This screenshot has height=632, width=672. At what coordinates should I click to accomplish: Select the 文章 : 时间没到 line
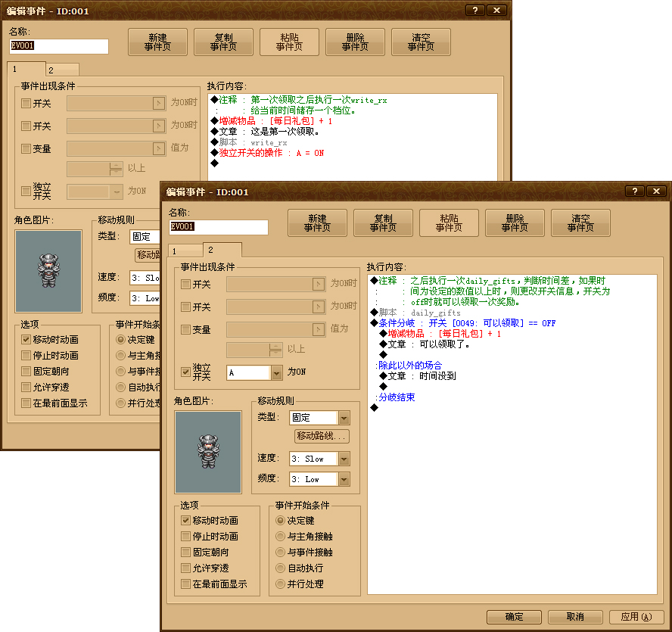tap(418, 376)
